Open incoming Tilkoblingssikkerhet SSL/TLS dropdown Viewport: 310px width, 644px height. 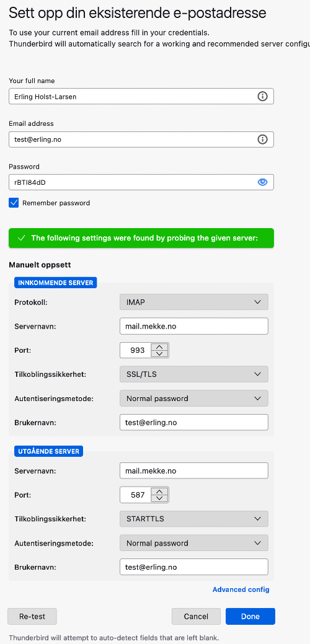[194, 374]
